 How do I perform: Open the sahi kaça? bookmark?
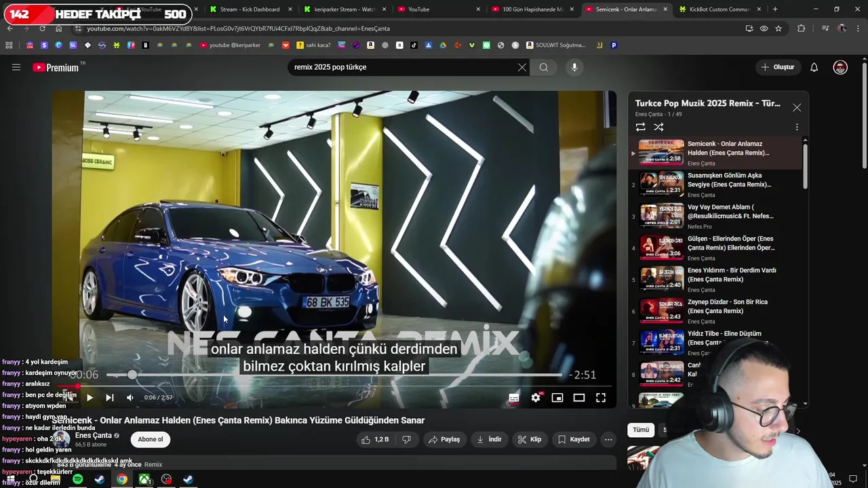[x=313, y=45]
